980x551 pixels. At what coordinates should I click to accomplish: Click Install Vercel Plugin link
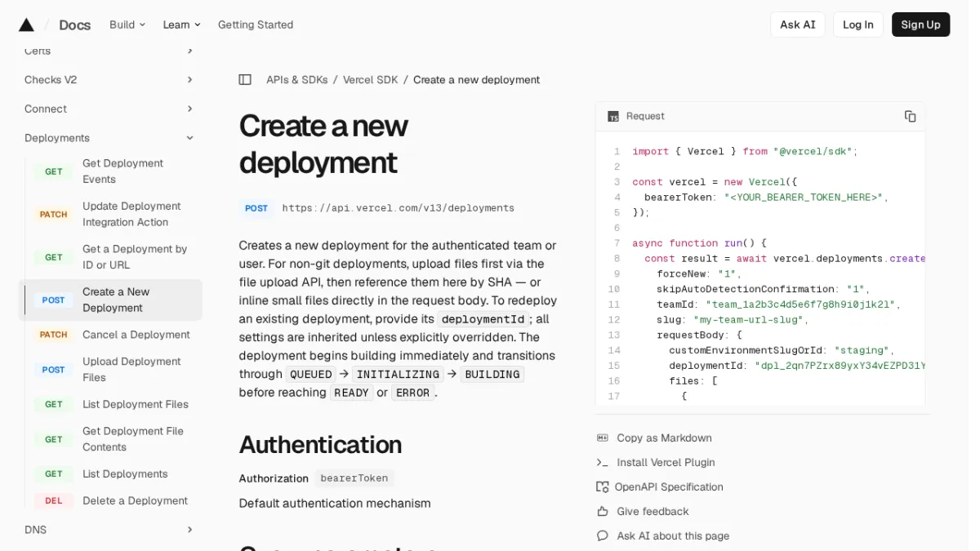[x=666, y=462]
